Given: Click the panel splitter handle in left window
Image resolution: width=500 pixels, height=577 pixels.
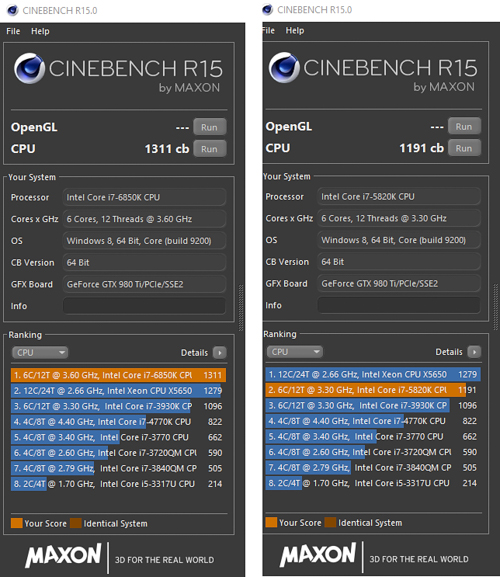Looking at the screenshot, I should pyautogui.click(x=241, y=308).
